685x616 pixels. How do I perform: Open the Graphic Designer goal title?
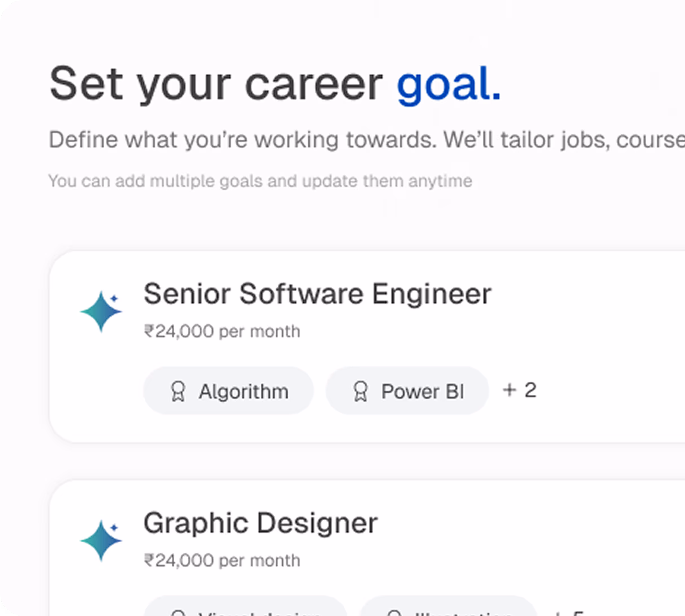260,523
